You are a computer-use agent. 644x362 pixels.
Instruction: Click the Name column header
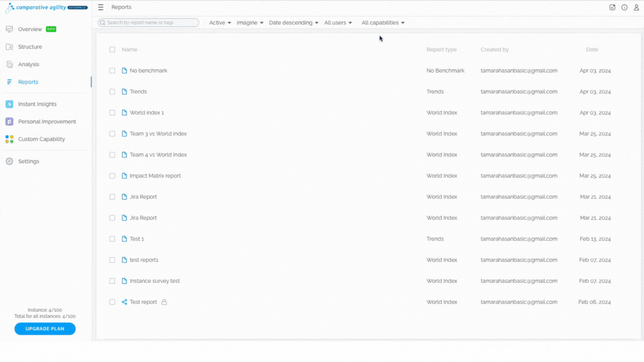pos(129,50)
